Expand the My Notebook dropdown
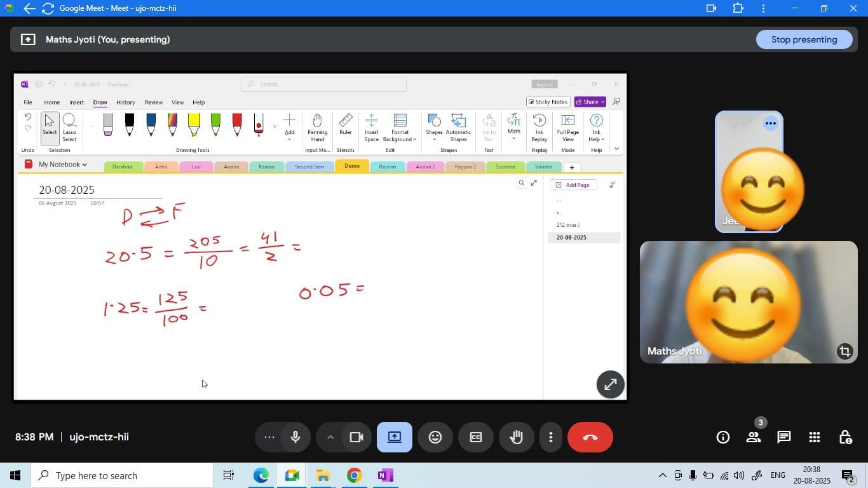Viewport: 868px width, 488px height. 62,165
